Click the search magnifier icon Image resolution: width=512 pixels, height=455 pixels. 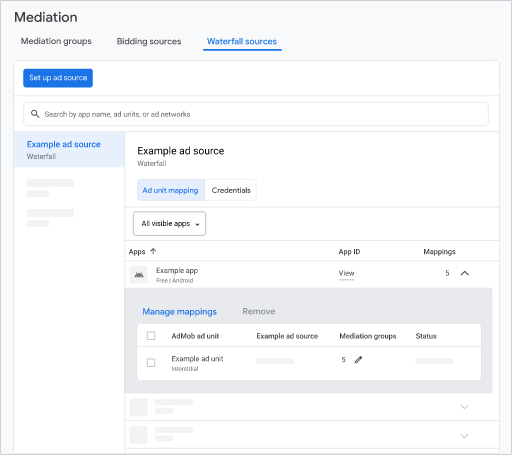coord(35,114)
